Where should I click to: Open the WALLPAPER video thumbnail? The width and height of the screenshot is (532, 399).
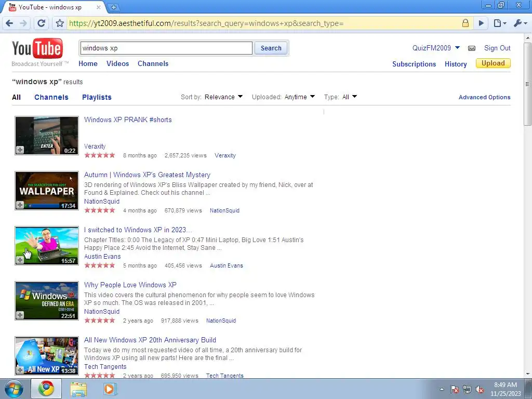pyautogui.click(x=47, y=191)
